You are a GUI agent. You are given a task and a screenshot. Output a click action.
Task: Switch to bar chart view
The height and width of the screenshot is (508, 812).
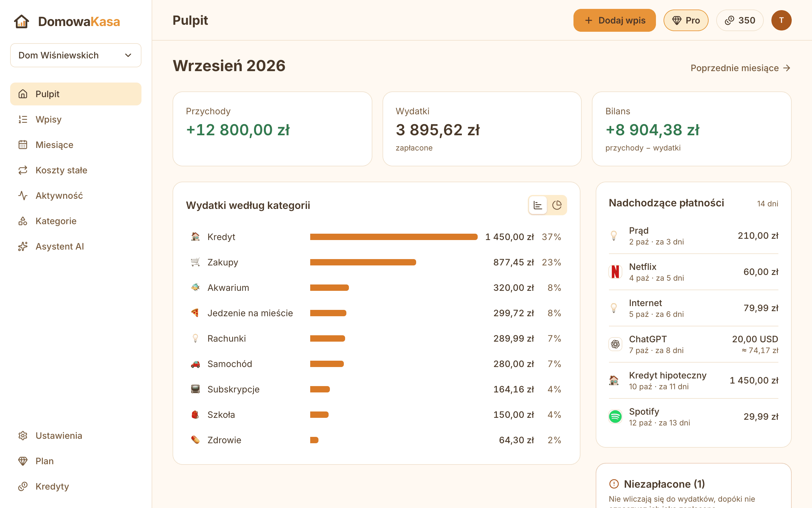538,205
